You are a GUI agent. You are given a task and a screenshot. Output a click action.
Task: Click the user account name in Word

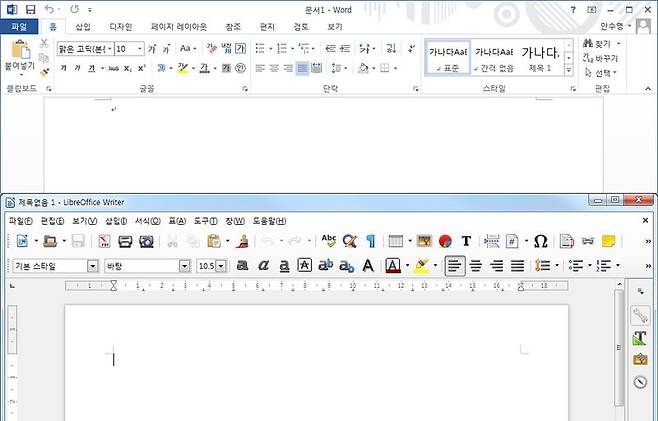tap(612, 26)
